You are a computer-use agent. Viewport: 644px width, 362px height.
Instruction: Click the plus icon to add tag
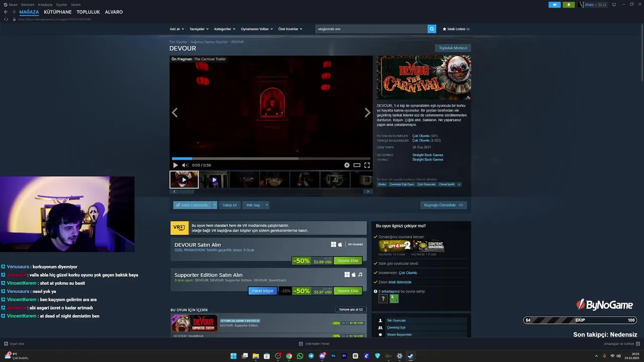459,185
